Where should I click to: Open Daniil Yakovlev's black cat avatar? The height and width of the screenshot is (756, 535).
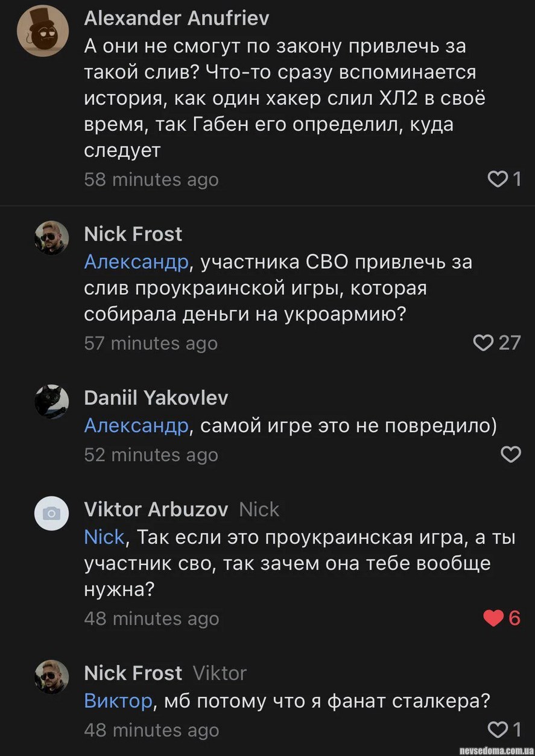51,402
